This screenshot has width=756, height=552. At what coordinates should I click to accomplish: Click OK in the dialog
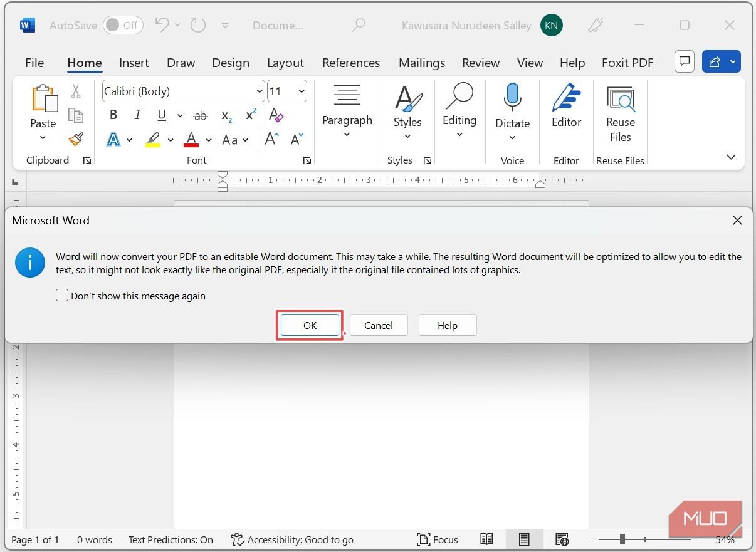[x=310, y=325]
